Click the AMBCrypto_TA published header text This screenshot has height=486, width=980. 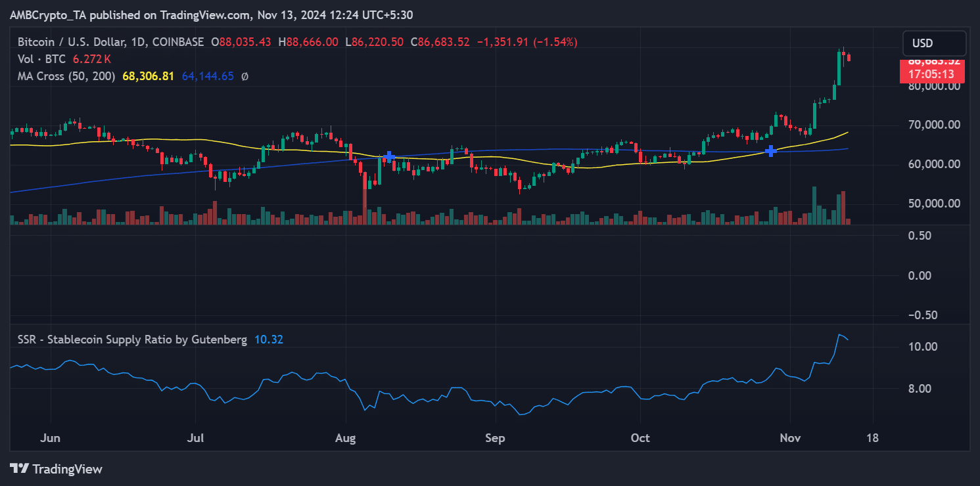[212, 14]
